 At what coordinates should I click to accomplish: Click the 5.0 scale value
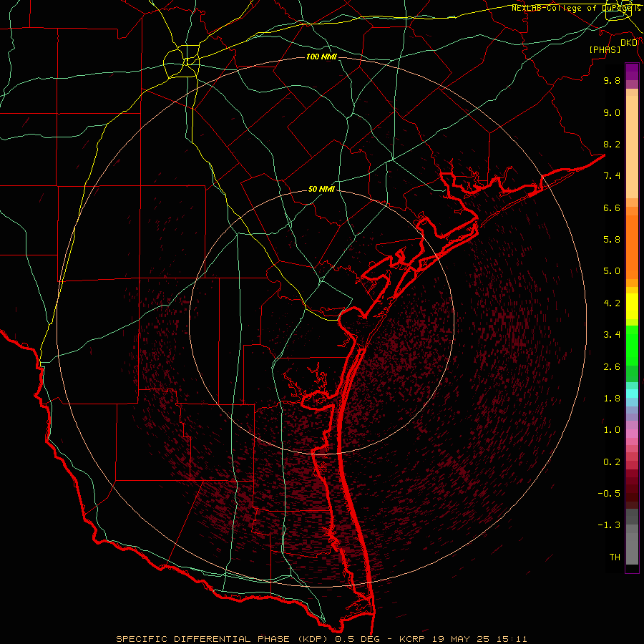(x=612, y=271)
